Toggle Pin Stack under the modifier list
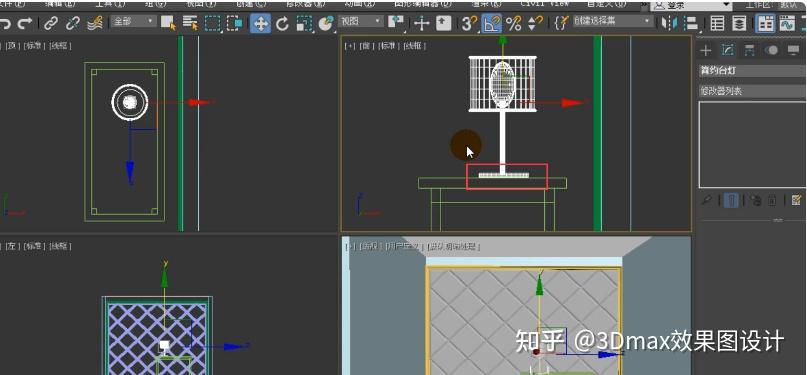 pyautogui.click(x=706, y=200)
